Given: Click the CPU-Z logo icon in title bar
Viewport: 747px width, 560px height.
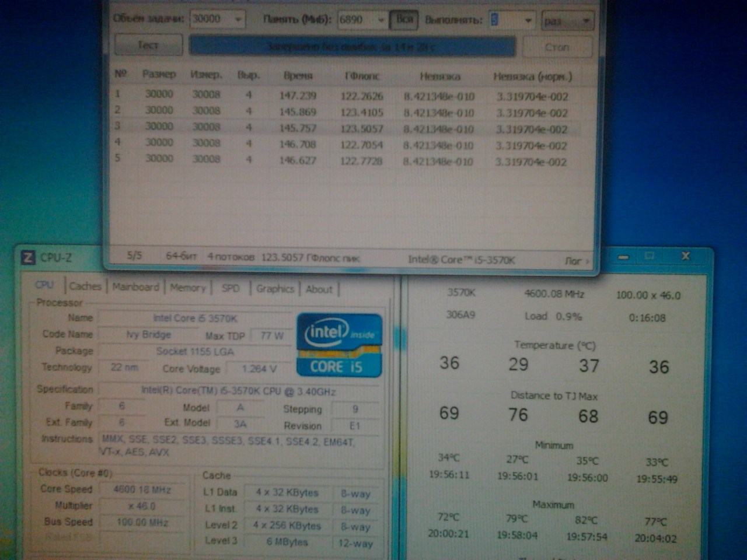Looking at the screenshot, I should pos(27,257).
